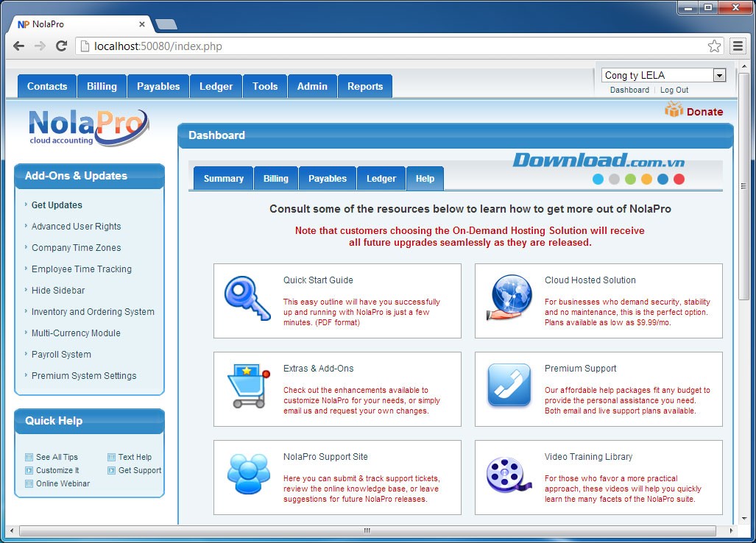Select the Get Updates sidebar item
Image resolution: width=756 pixels, height=543 pixels.
57,205
